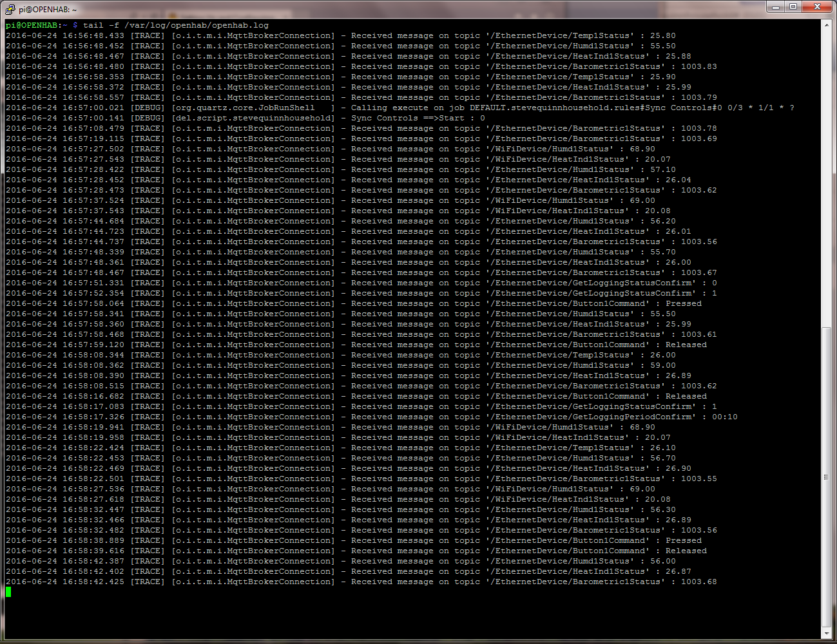Image resolution: width=837 pixels, height=644 pixels.
Task: Click the window title pi@OPENHAB: ~
Action: [x=48, y=10]
